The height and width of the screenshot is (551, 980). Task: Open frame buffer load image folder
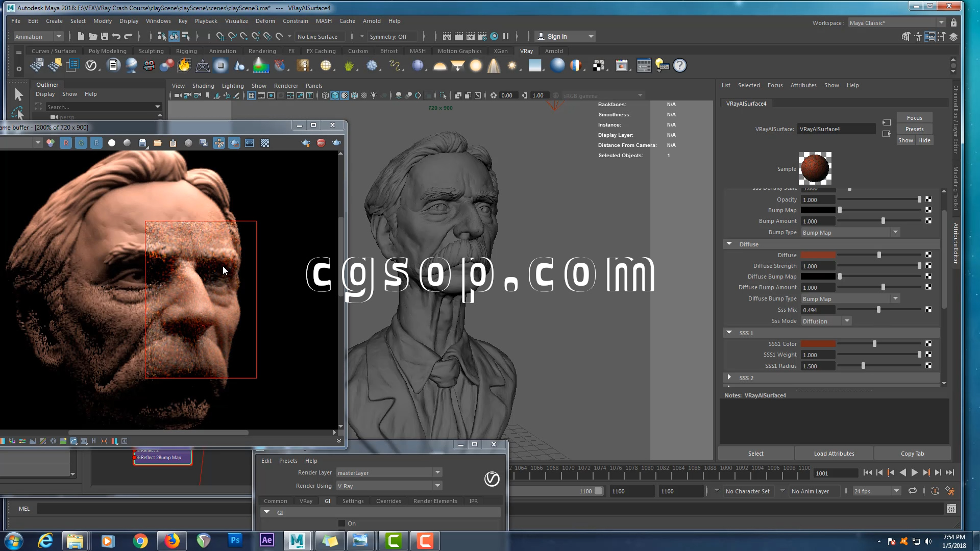click(158, 143)
